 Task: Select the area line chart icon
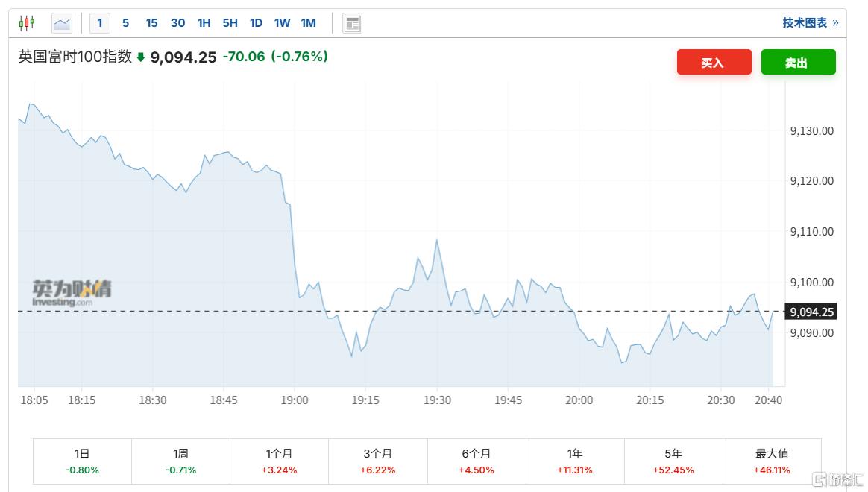pos(62,23)
